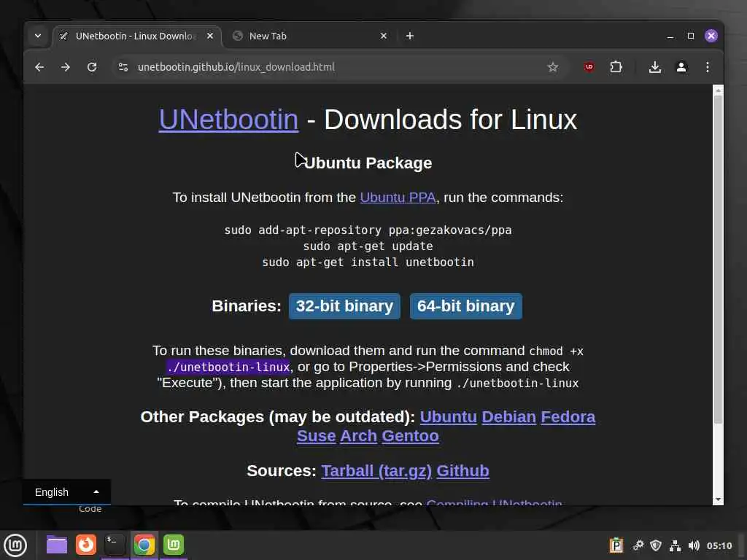The height and width of the screenshot is (560, 747).
Task: Open the Fedora package link
Action: click(x=568, y=417)
